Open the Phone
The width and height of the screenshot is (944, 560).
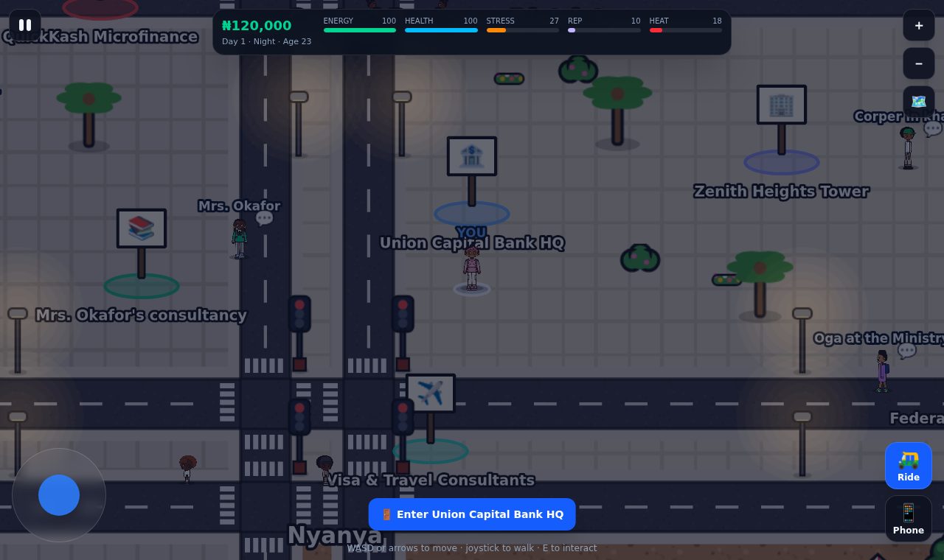(x=909, y=519)
